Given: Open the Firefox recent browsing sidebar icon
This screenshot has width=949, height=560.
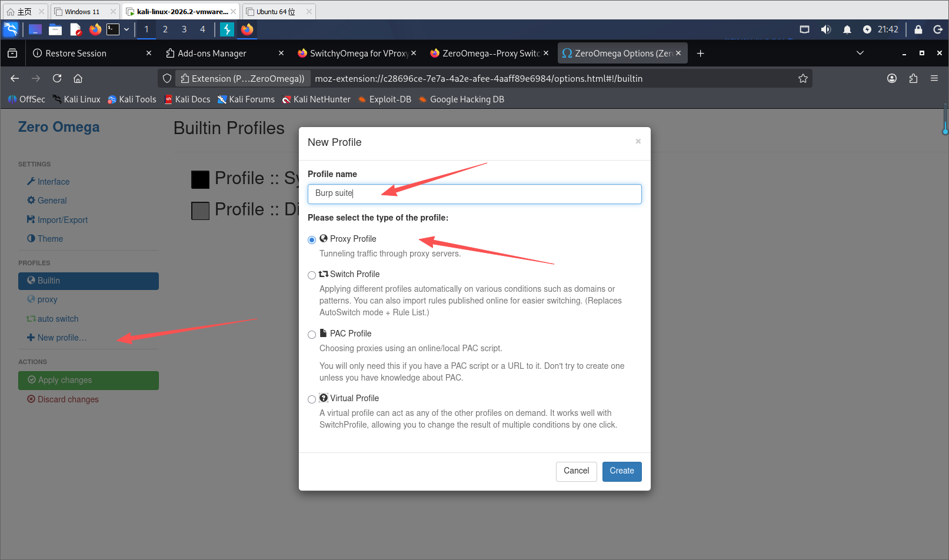Looking at the screenshot, I should [x=12, y=54].
